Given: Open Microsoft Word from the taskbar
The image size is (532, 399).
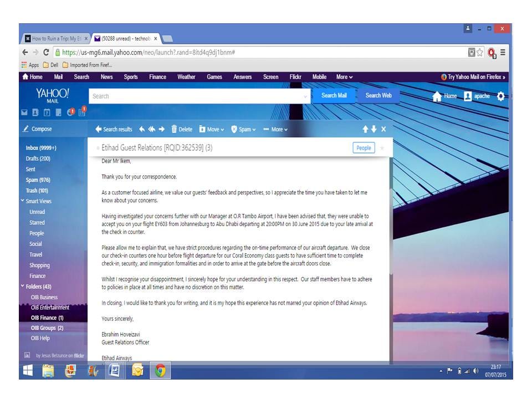Looking at the screenshot, I should pyautogui.click(x=114, y=371).
